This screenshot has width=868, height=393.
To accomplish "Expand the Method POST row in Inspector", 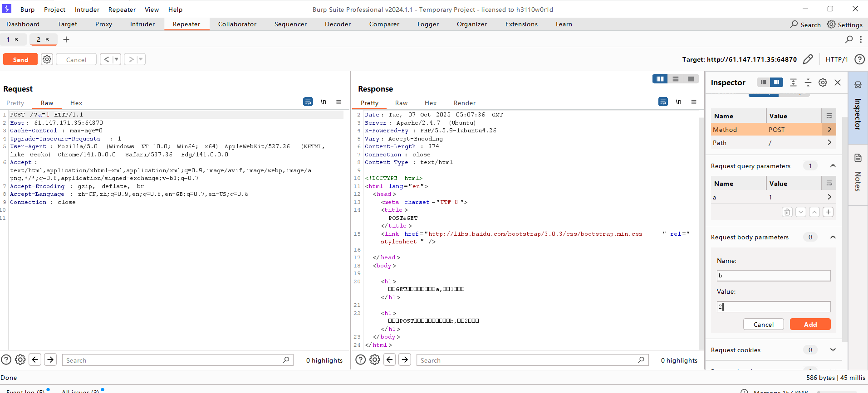I will [829, 130].
